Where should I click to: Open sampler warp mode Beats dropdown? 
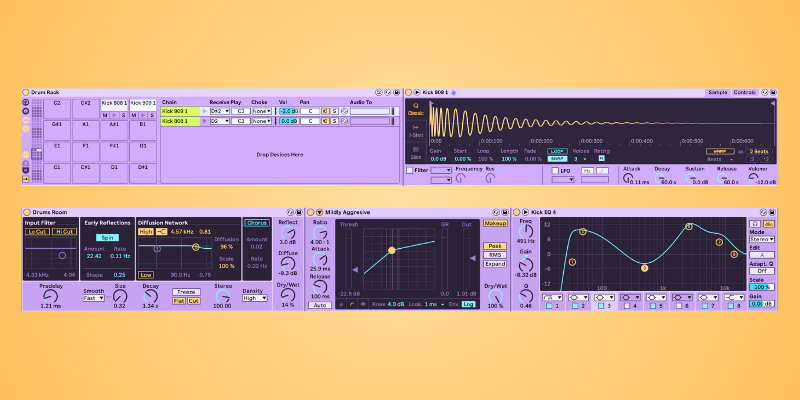click(x=720, y=159)
